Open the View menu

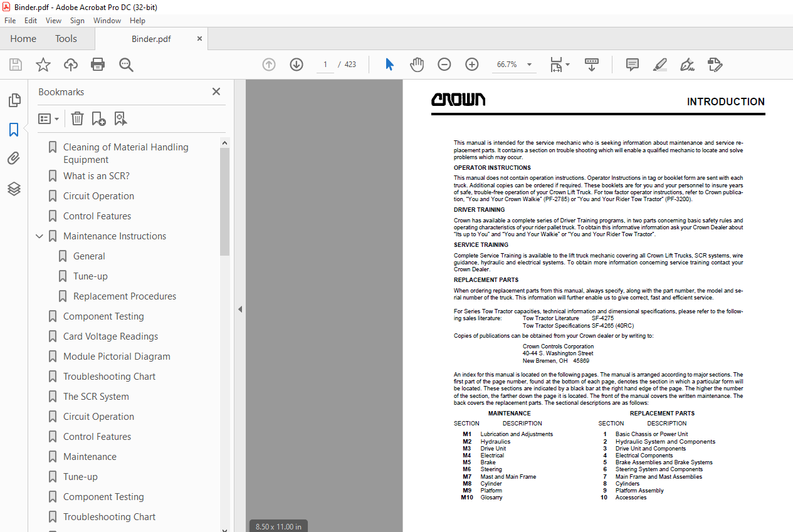53,21
